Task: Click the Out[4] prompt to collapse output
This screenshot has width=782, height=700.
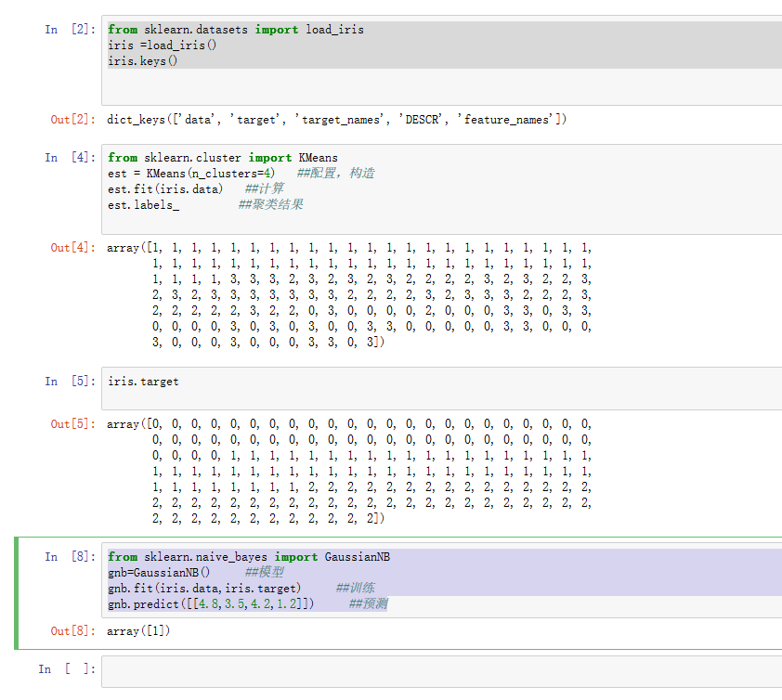Action: coord(72,248)
